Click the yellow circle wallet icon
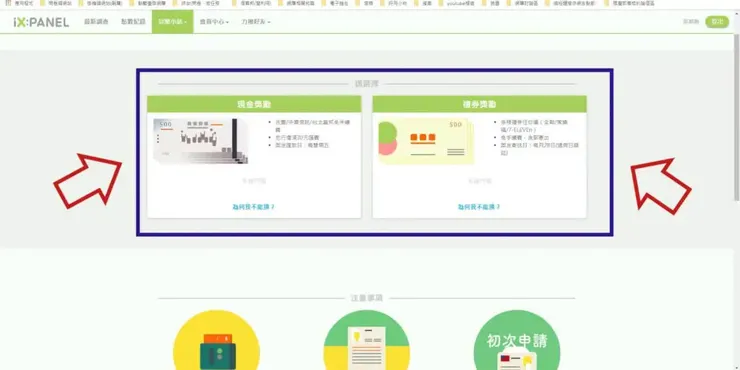740x370 pixels. coord(217,340)
